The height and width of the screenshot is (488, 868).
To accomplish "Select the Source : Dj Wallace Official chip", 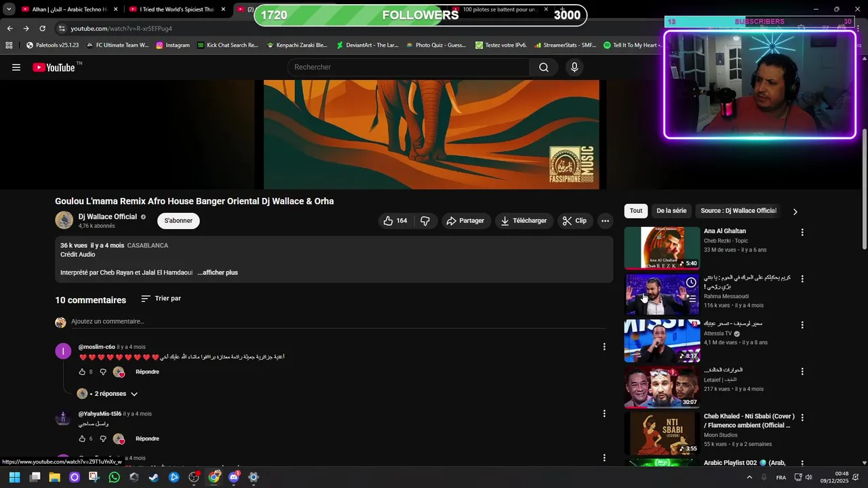I will [738, 211].
